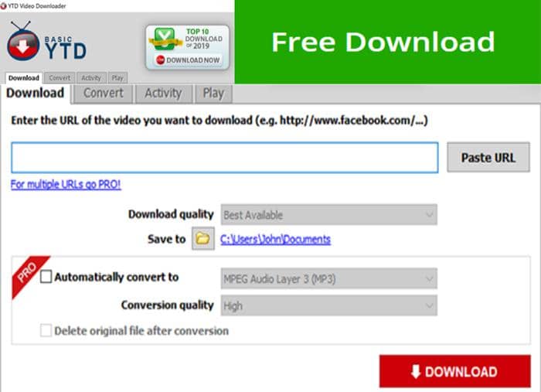541x392 pixels.
Task: Open the For multiple URLs go PRO! link
Action: [66, 184]
